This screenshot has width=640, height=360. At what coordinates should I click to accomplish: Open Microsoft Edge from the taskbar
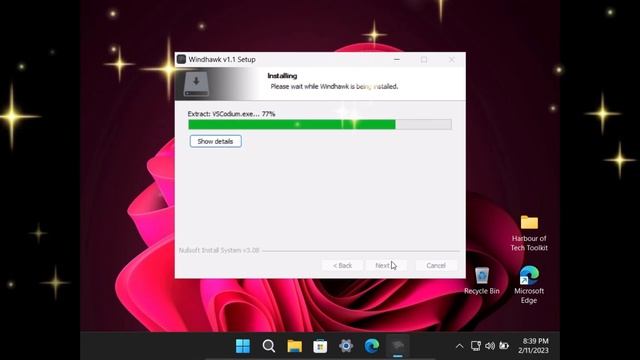click(x=372, y=346)
